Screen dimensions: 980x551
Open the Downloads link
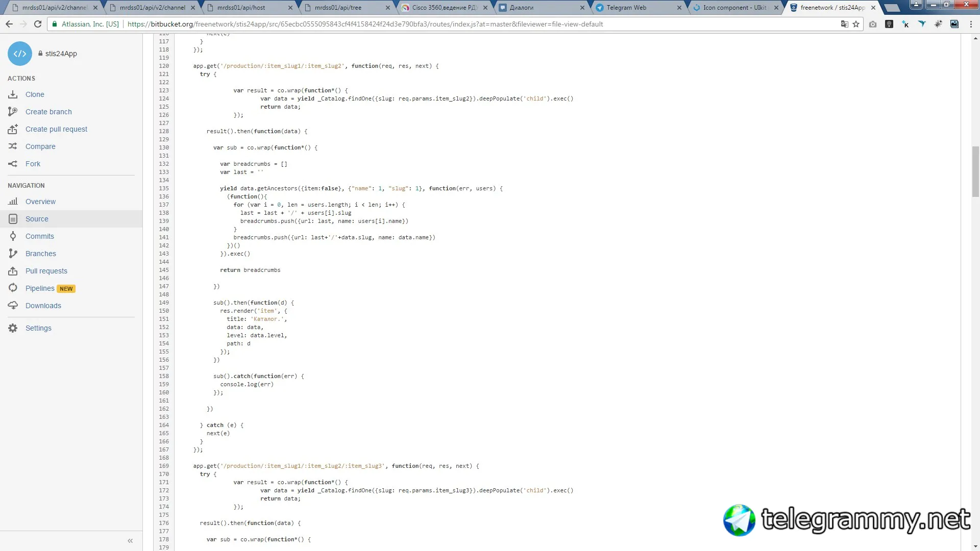point(43,306)
